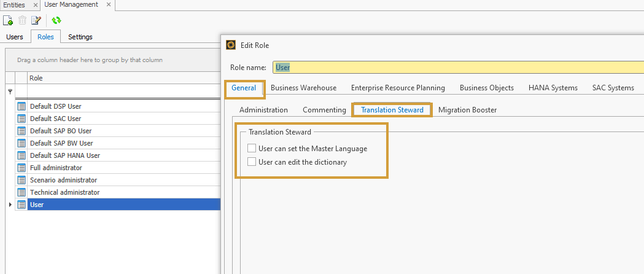Image resolution: width=644 pixels, height=274 pixels.
Task: Check User can edit the dictionary
Action: 252,162
